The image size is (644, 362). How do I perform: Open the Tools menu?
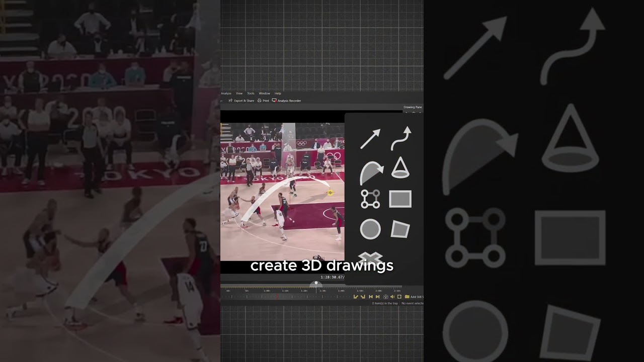click(x=251, y=94)
